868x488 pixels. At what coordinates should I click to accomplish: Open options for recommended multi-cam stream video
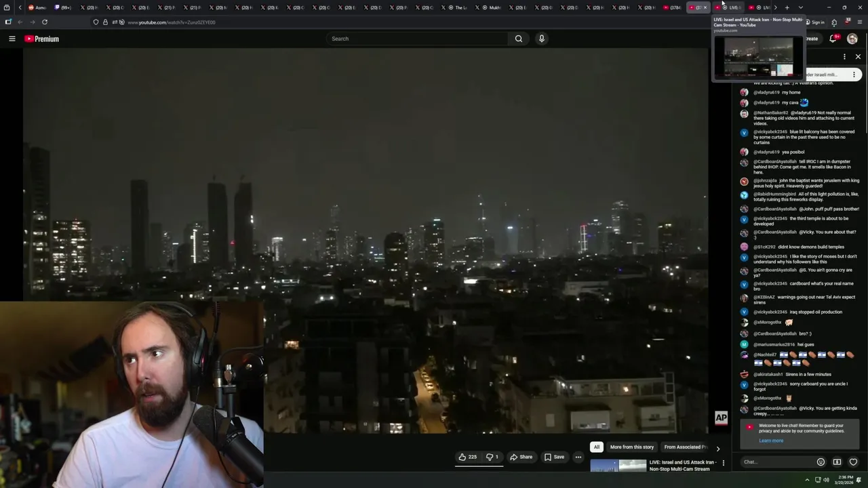click(x=723, y=464)
